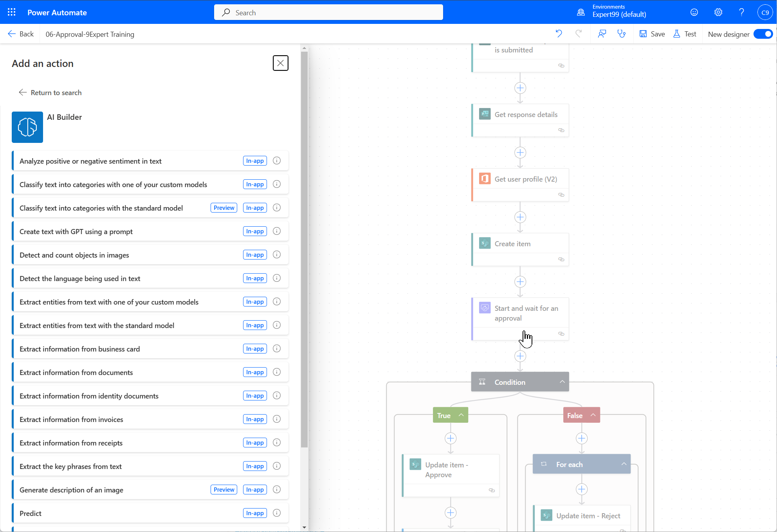Click the info circle beside Predict action
Screen dimensions: 777x532
pyautogui.click(x=277, y=513)
